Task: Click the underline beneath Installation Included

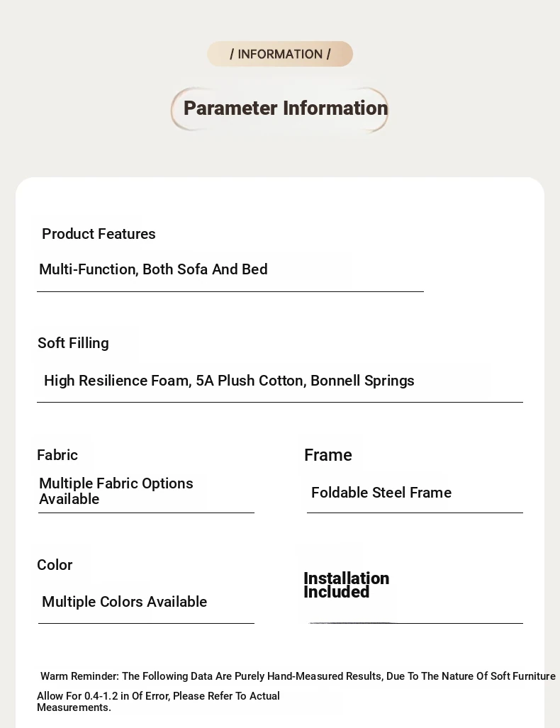Action: 415,623
